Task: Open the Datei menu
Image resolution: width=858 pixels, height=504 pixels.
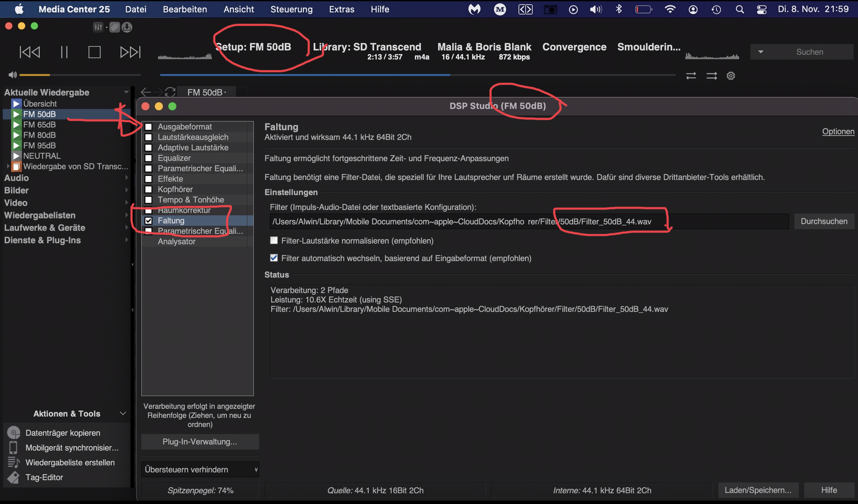Action: tap(136, 9)
